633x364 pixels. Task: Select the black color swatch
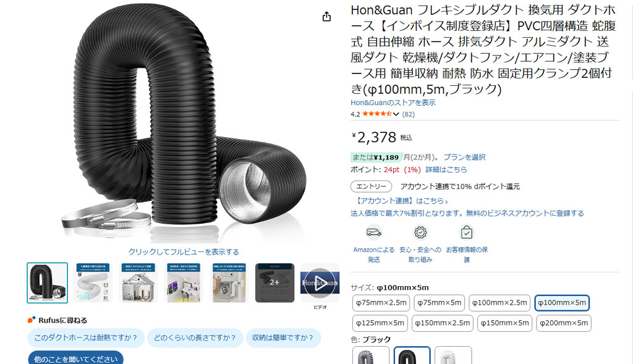[412, 355]
